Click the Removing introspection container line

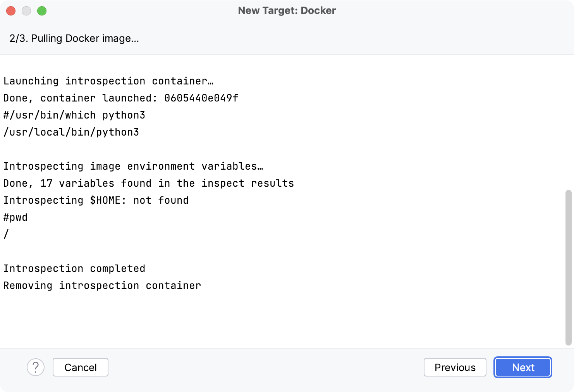click(102, 285)
